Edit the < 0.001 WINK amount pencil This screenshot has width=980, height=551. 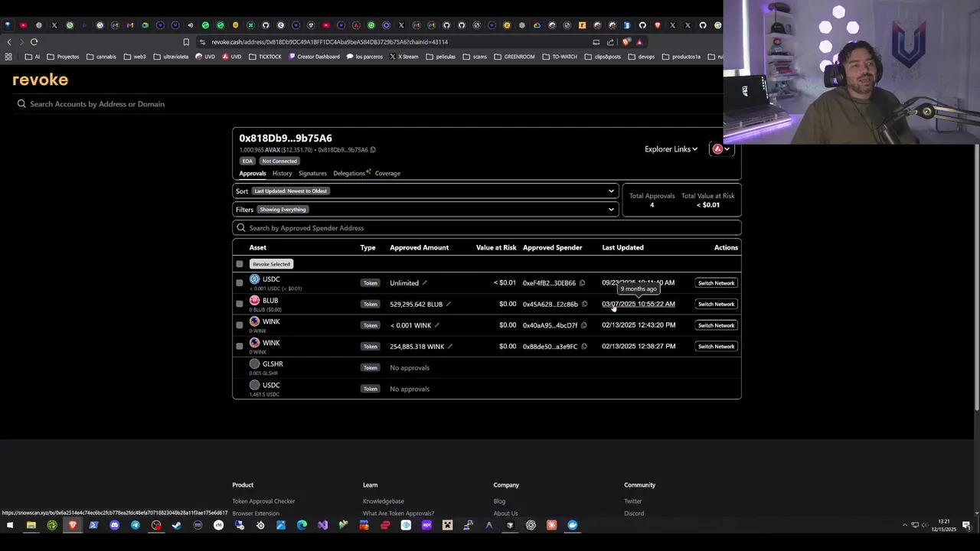[x=437, y=325]
